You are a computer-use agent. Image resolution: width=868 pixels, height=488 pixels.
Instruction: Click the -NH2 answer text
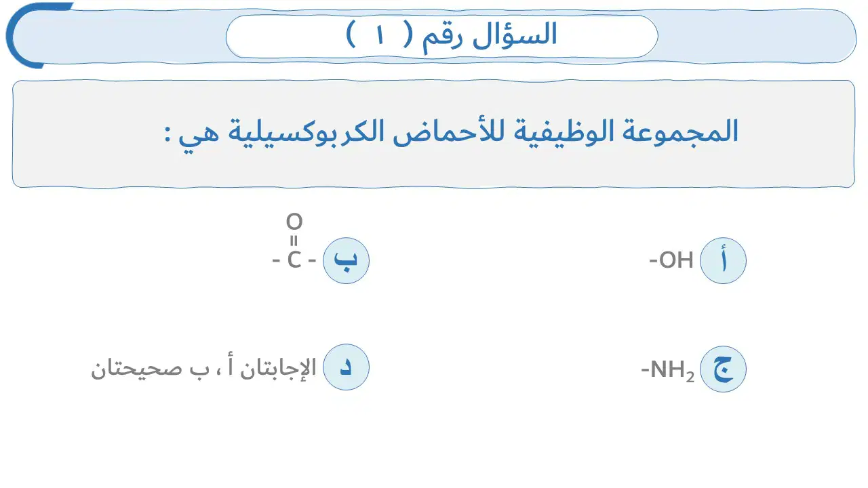(668, 371)
